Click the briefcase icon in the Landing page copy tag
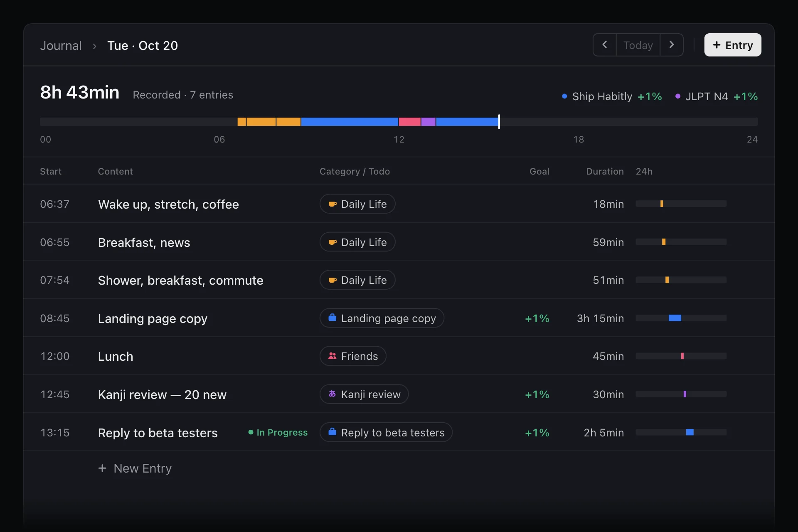 [x=332, y=318]
